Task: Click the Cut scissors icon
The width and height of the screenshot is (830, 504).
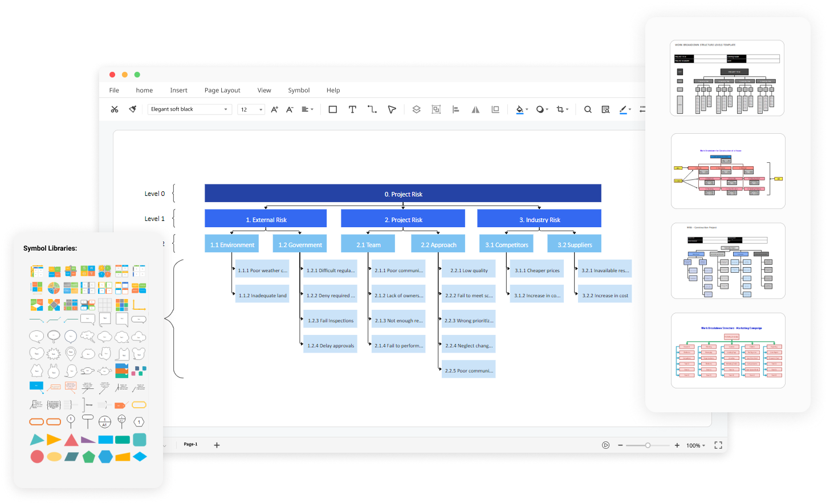Action: coord(115,109)
